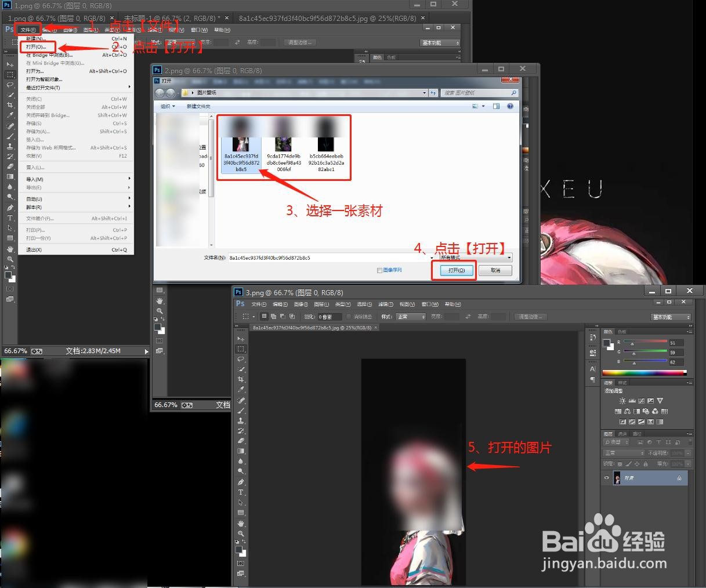
Task: Add a Brightness/Contrast adjustment
Action: pyautogui.click(x=622, y=401)
